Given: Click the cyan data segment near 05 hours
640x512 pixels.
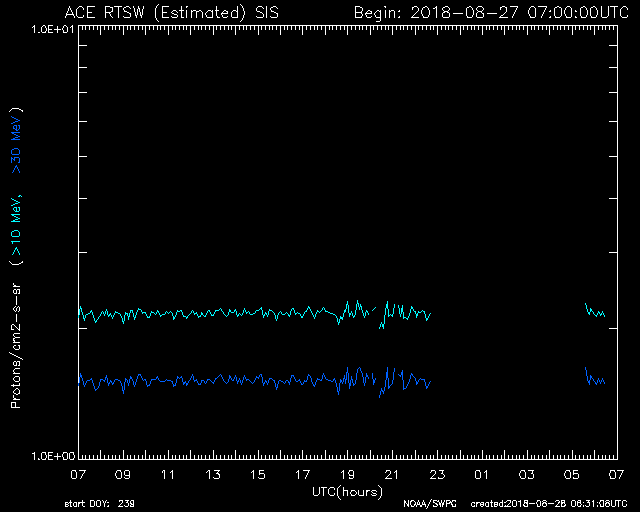Looking at the screenshot, I should tap(596, 313).
